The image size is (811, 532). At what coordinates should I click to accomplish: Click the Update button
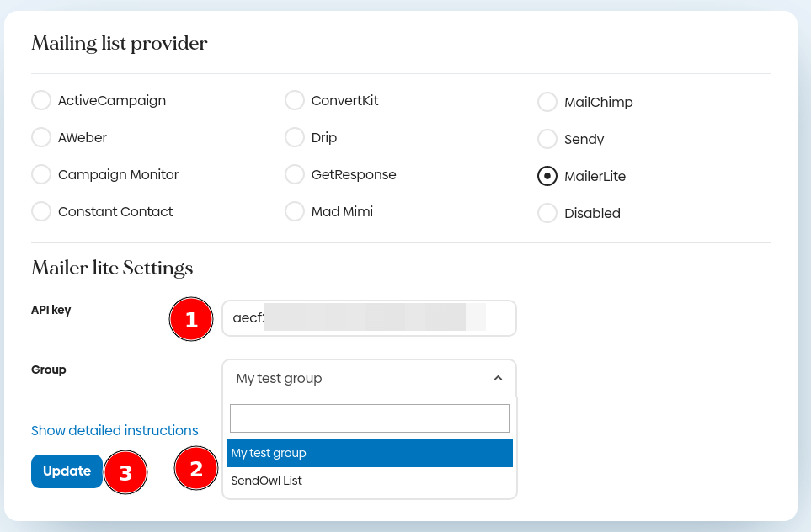click(x=67, y=471)
